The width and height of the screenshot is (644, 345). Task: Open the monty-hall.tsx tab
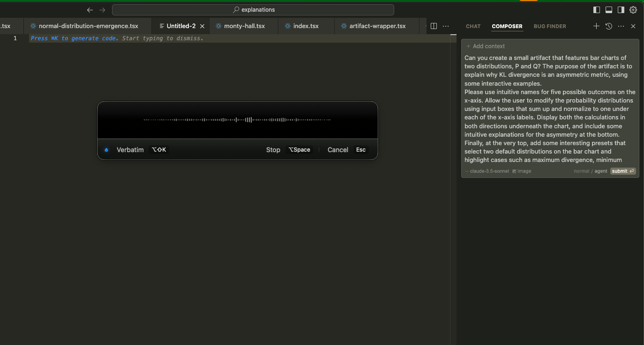coord(244,26)
